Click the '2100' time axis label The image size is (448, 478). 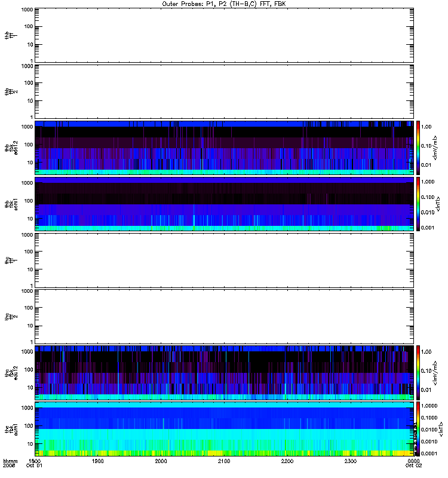[224, 461]
